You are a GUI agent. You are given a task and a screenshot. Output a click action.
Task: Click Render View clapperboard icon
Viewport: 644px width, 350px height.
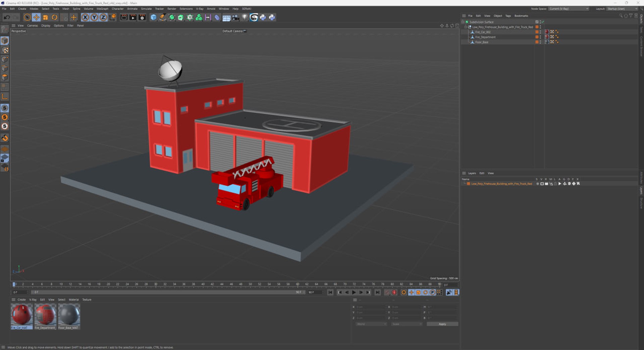124,17
